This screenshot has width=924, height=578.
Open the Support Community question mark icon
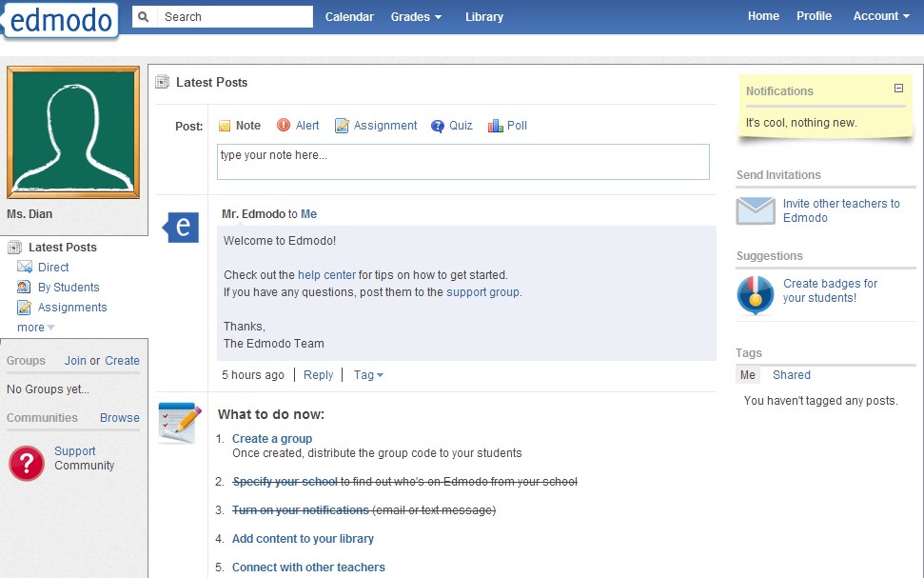[27, 463]
